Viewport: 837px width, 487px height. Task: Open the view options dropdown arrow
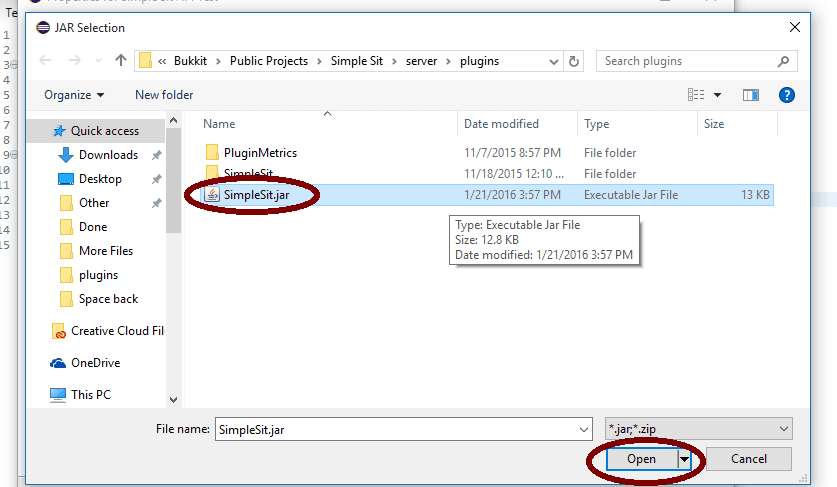717,95
